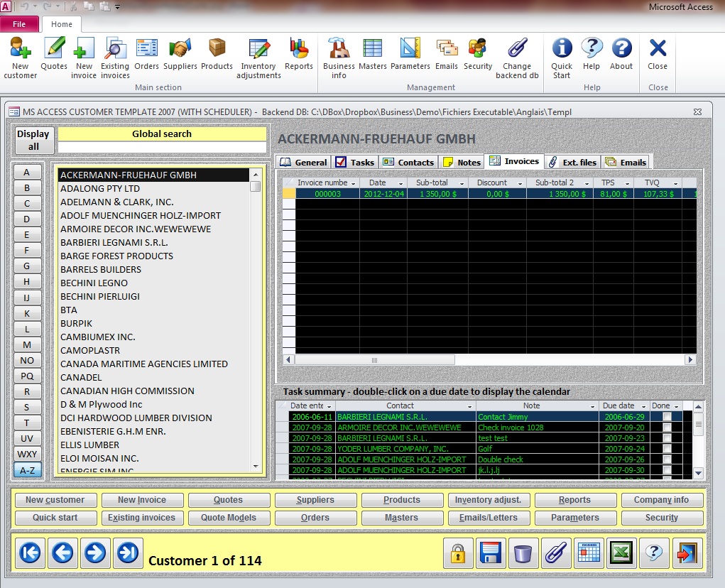Click the Quote Models button
This screenshot has height=588, width=725.
(x=228, y=518)
